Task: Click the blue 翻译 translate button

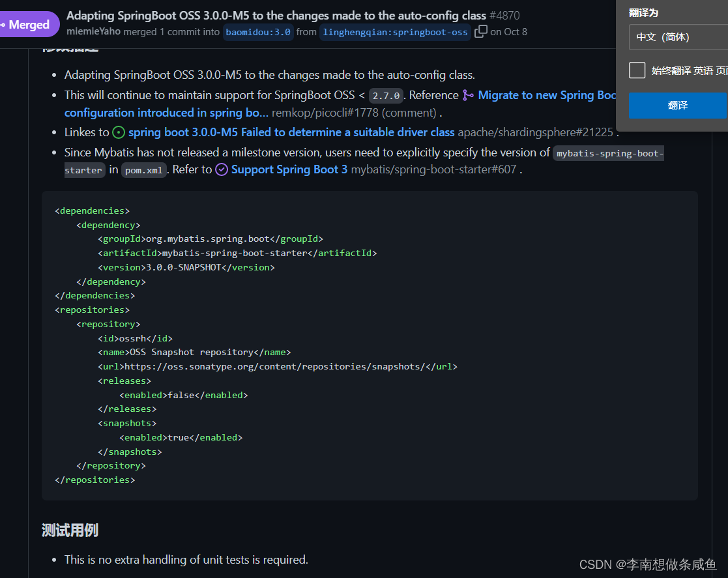Action: point(677,106)
